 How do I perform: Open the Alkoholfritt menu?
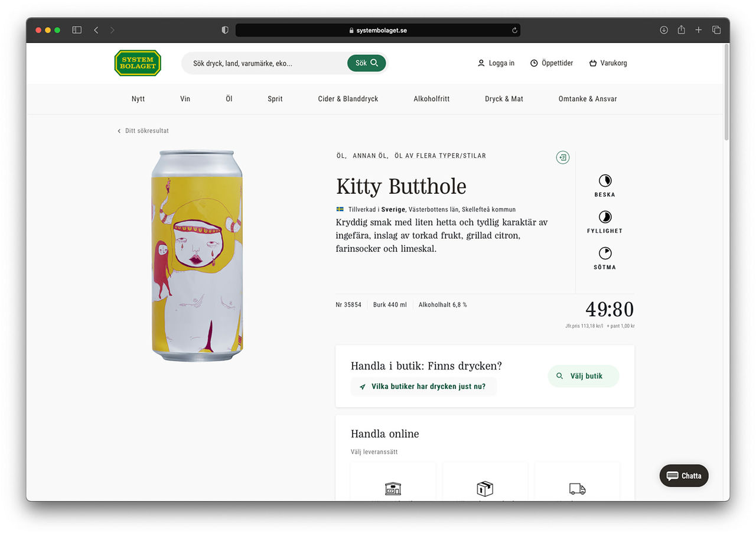coord(431,99)
